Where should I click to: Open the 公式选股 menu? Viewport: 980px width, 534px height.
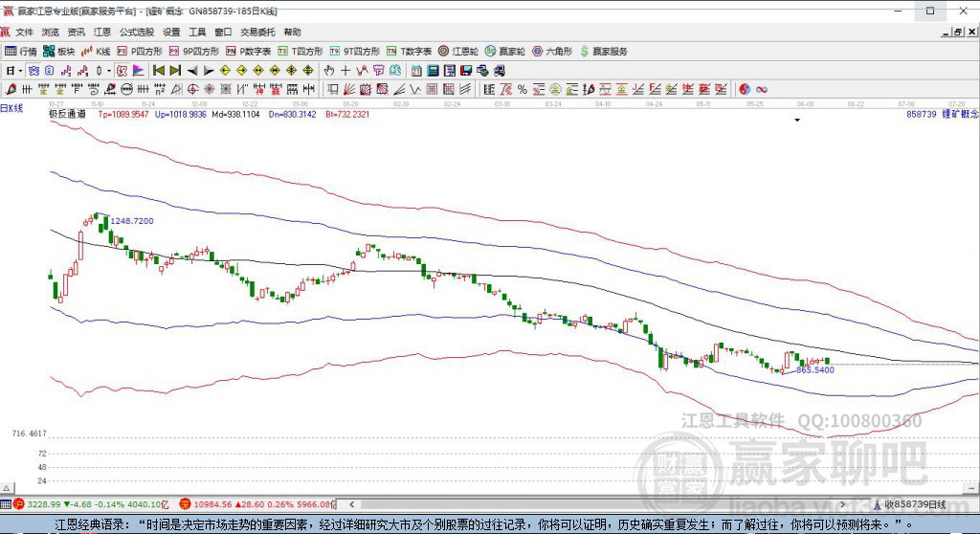(x=136, y=33)
